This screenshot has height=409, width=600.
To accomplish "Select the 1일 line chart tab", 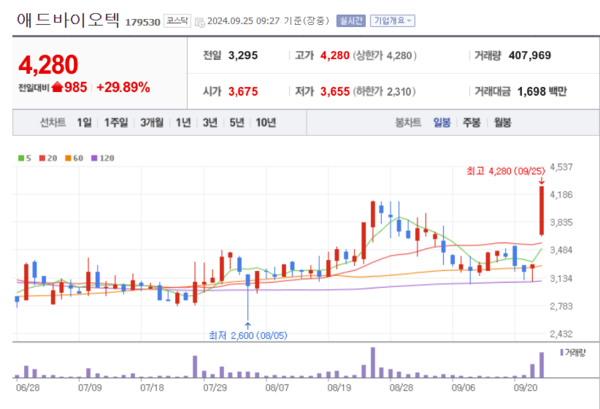I will [84, 122].
